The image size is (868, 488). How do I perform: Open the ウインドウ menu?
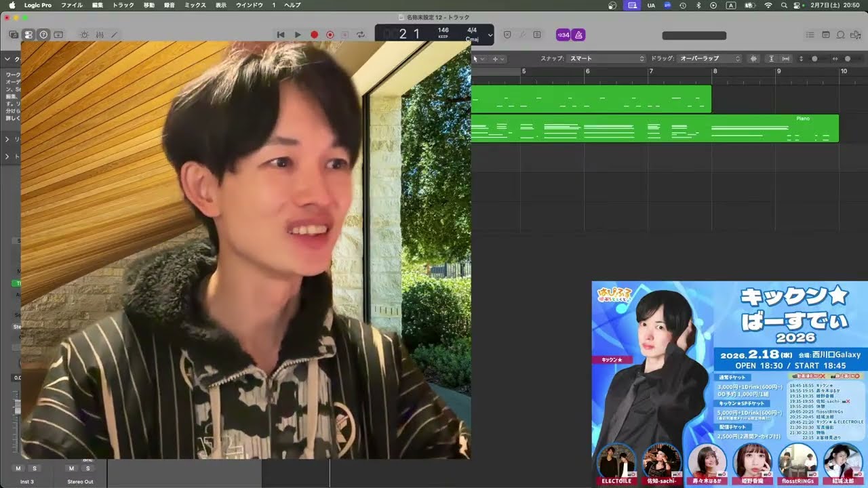250,5
